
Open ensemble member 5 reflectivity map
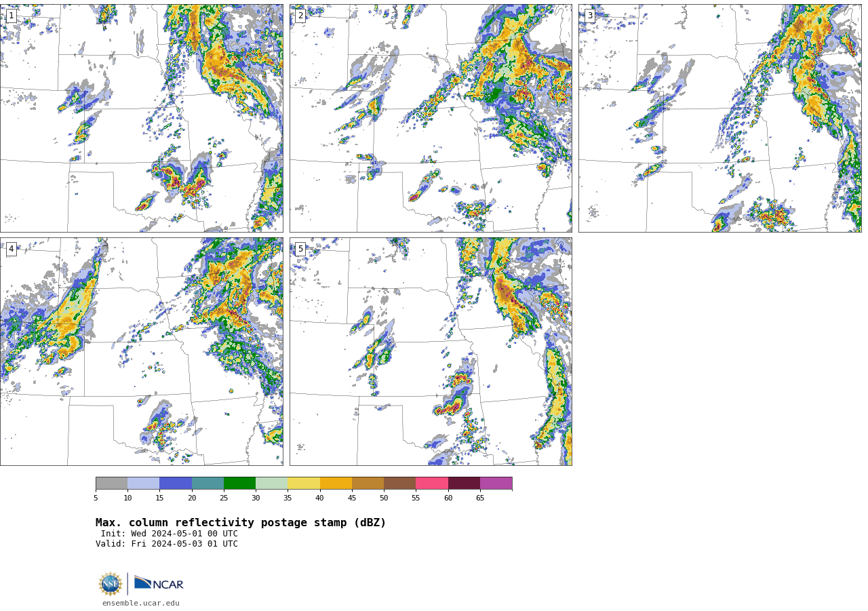click(431, 351)
